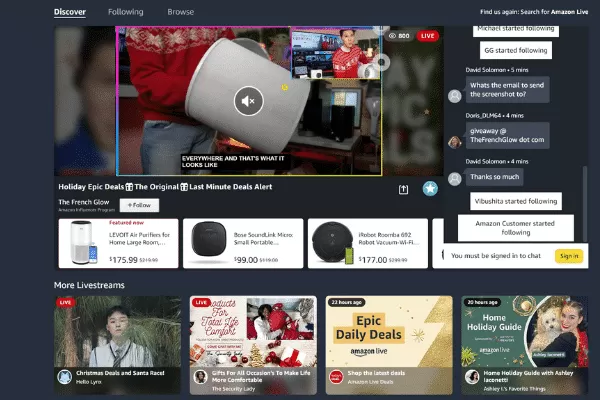Screen dimensions: 600x400
Task: Open the Christmas Deals and Santa Race livestream
Action: click(117, 345)
